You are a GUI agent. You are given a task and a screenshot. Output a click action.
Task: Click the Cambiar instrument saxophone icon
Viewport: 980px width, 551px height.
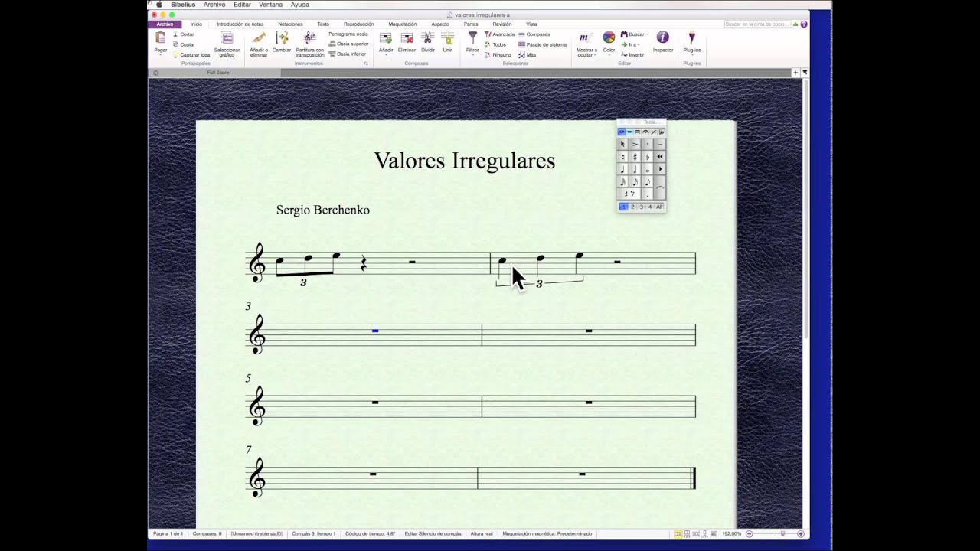click(x=282, y=37)
